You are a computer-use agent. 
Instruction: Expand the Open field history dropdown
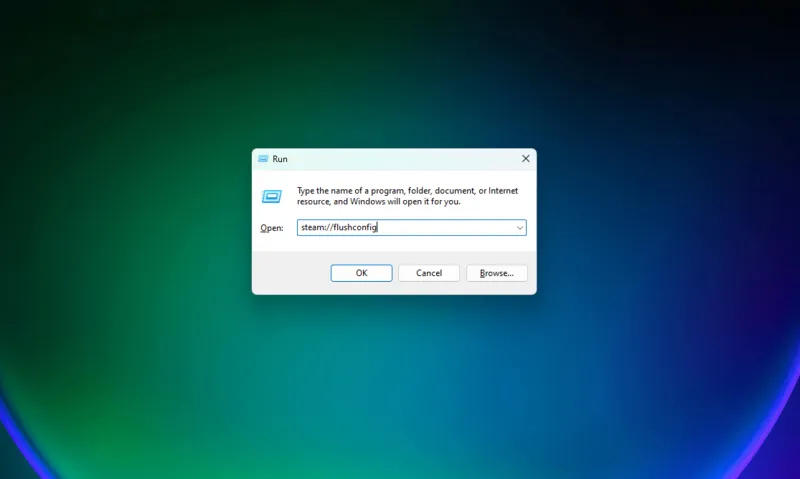pyautogui.click(x=519, y=228)
